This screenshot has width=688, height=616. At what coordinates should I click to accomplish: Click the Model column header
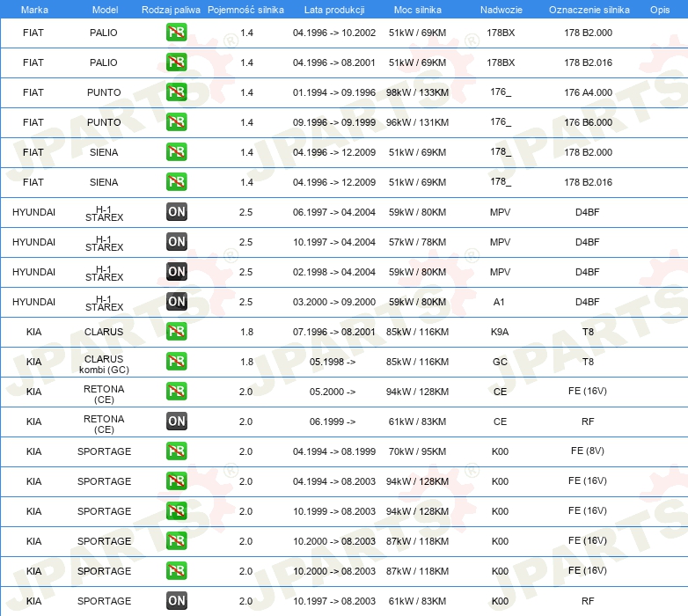(105, 10)
